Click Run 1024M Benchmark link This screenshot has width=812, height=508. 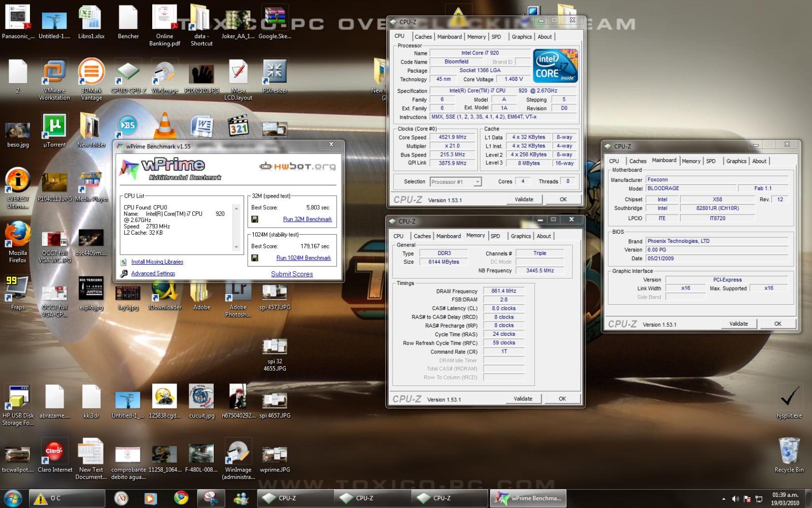click(x=303, y=258)
